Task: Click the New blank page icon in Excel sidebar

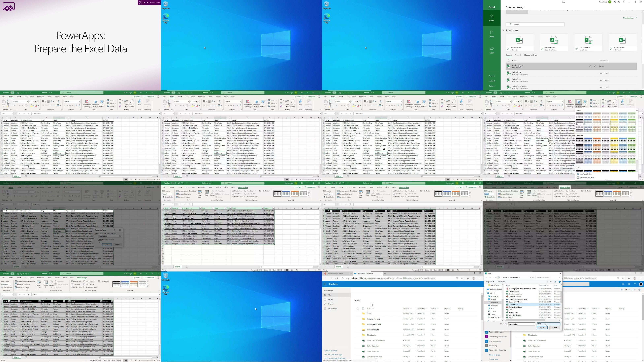Action: tap(491, 32)
